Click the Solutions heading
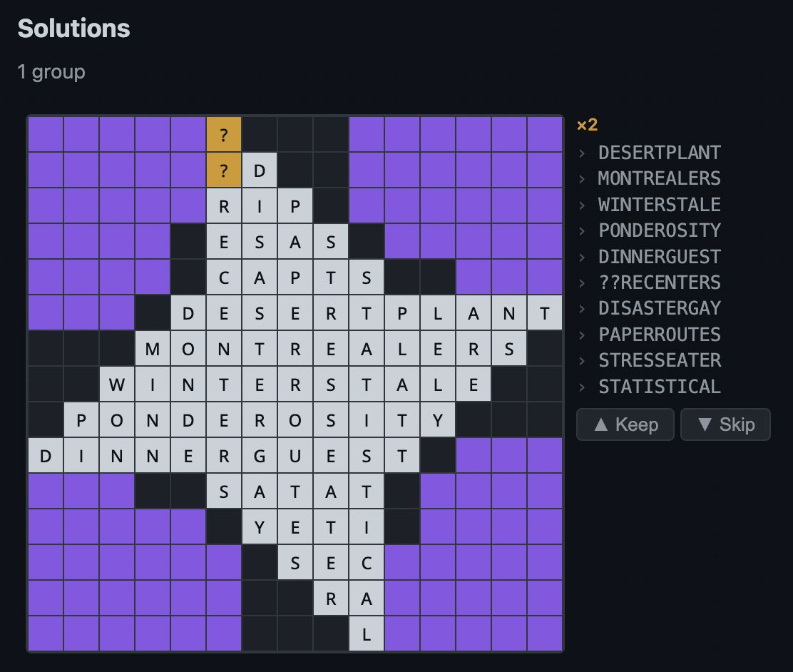The height and width of the screenshot is (672, 793). pyautogui.click(x=73, y=29)
